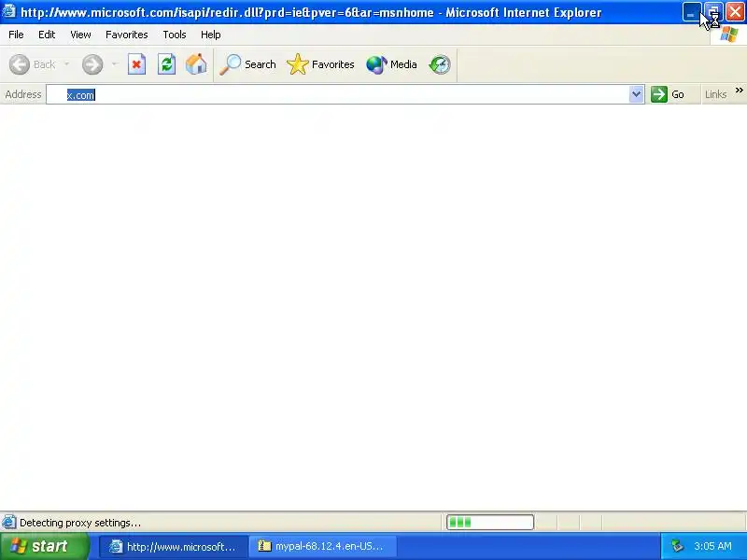Open the Favorites star pane

tap(320, 64)
